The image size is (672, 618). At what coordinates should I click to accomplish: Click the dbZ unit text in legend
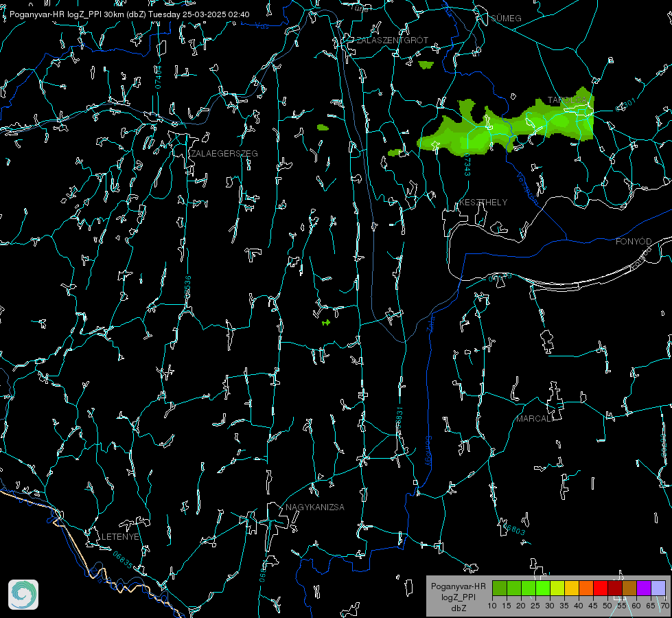coord(458,608)
